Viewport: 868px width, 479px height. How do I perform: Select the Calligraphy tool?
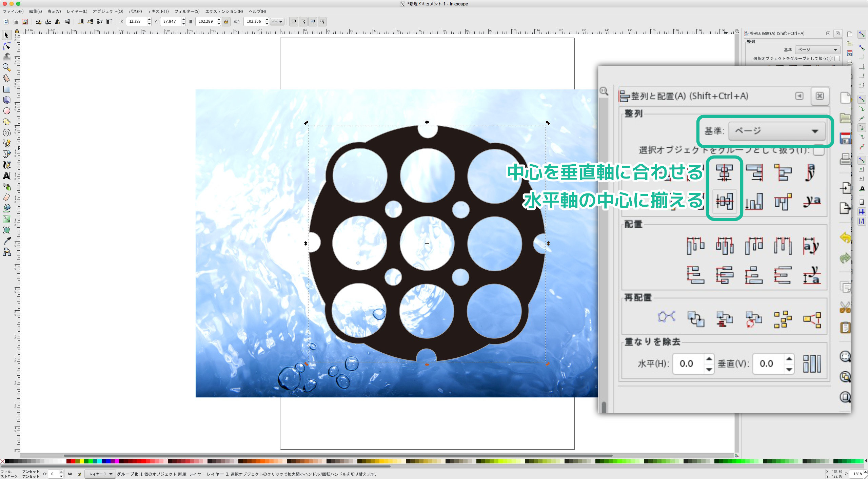(6, 165)
